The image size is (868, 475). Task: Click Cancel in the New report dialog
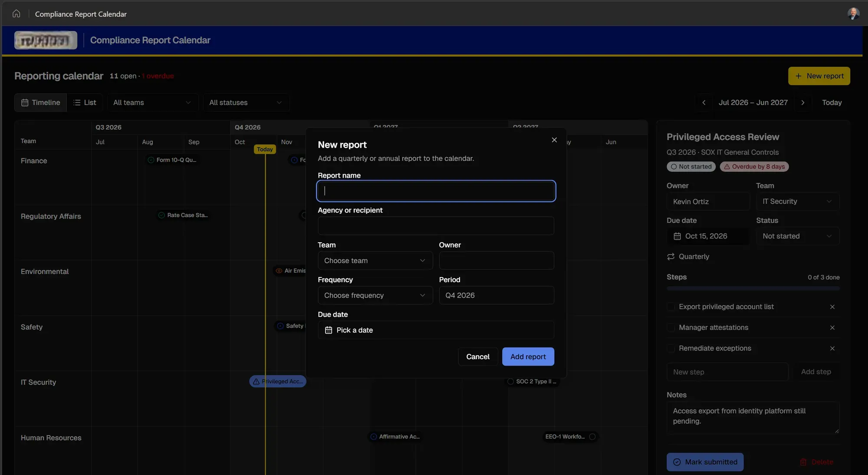click(478, 356)
